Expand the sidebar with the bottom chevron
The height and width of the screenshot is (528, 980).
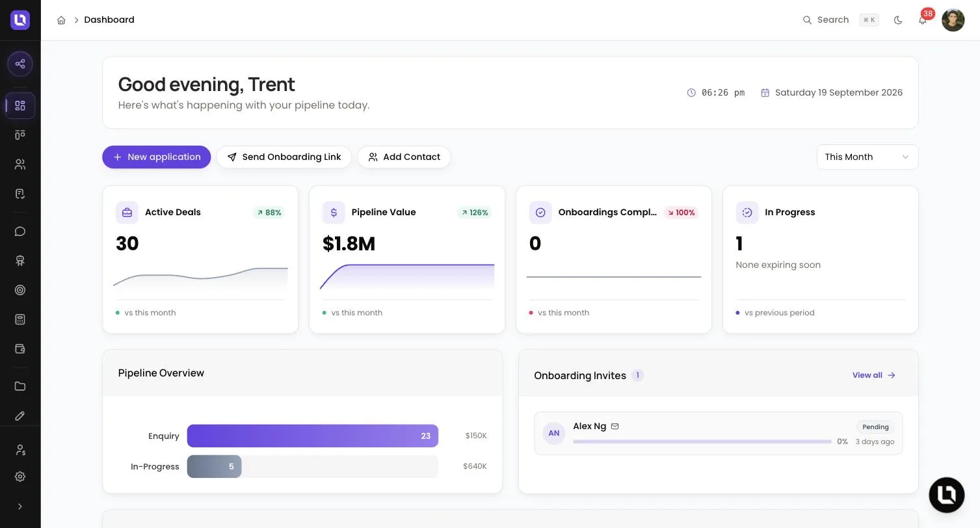[x=20, y=507]
